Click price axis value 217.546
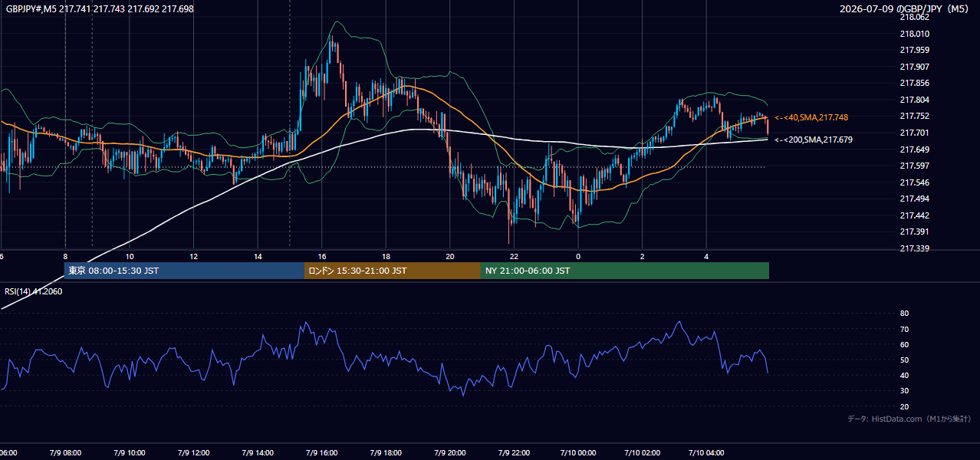Image resolution: width=980 pixels, height=460 pixels. click(914, 182)
